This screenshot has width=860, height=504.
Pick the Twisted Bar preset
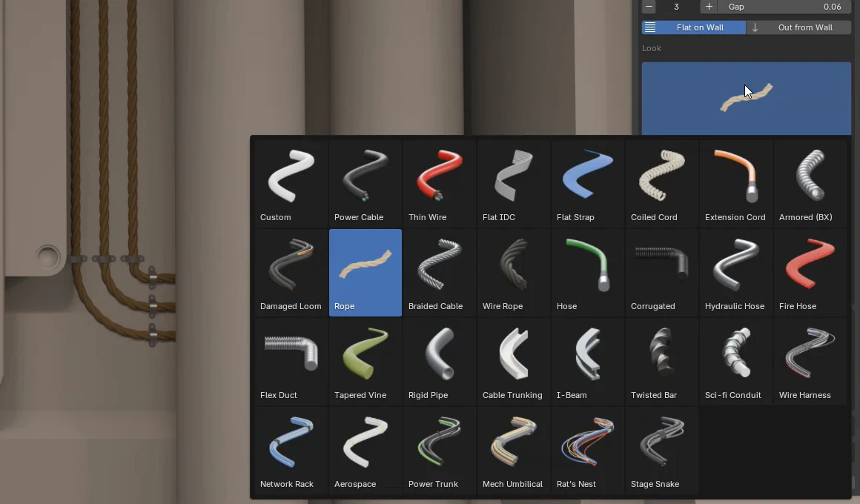point(661,362)
